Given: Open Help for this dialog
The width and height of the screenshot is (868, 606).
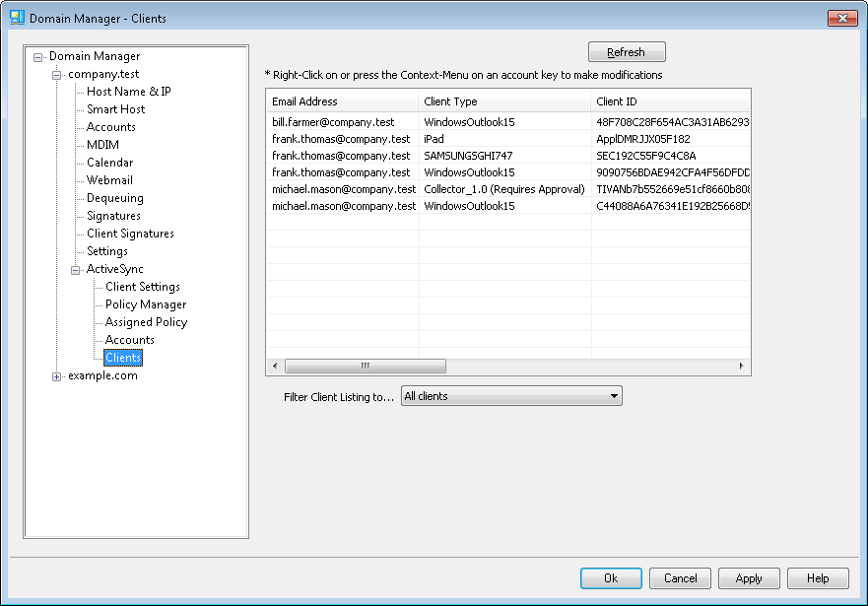Looking at the screenshot, I should click(818, 578).
